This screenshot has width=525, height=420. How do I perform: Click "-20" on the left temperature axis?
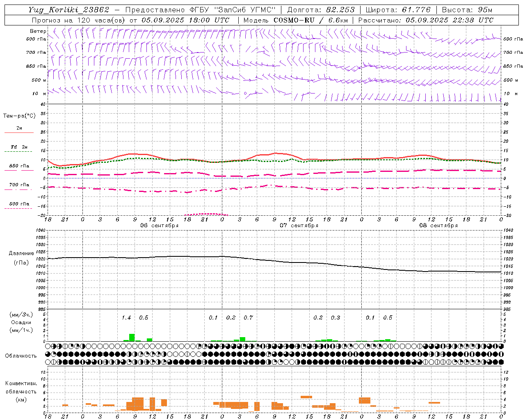click(41, 215)
